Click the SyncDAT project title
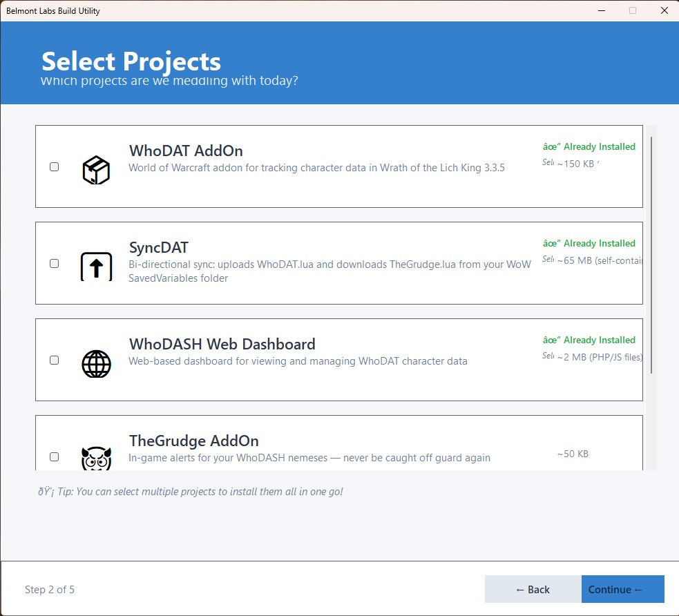Image resolution: width=679 pixels, height=616 pixels. [x=158, y=247]
